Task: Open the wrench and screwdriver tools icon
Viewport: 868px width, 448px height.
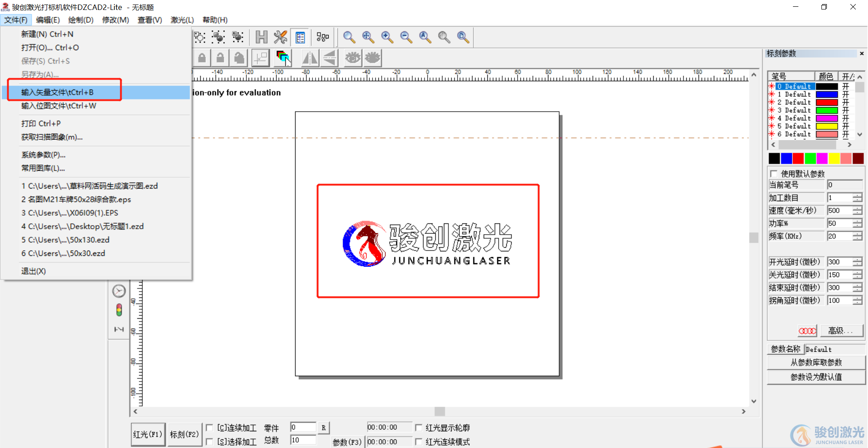Action: click(x=280, y=37)
